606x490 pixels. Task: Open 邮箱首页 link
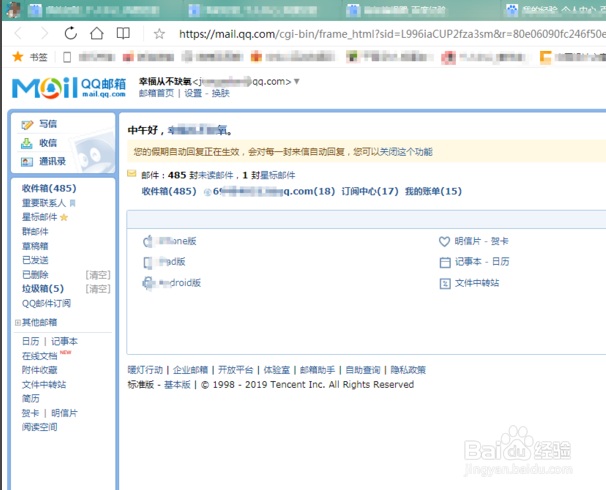pos(157,93)
